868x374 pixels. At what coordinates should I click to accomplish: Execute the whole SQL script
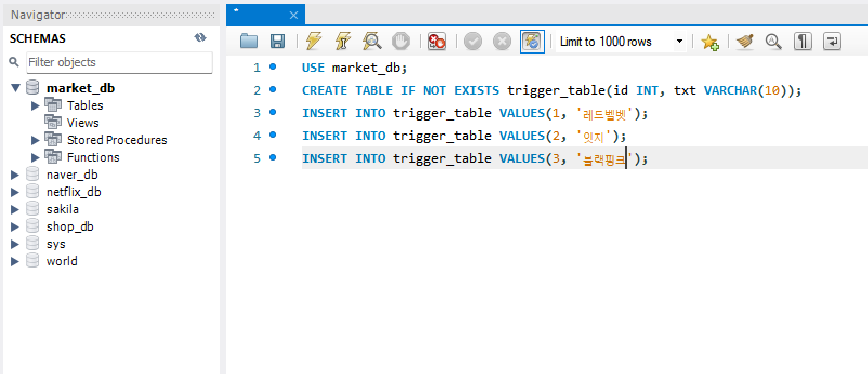click(314, 41)
